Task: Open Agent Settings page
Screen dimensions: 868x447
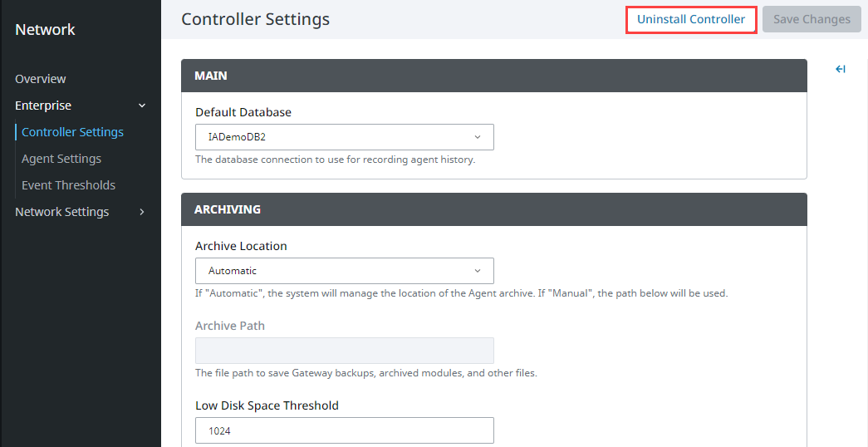Action: [61, 159]
